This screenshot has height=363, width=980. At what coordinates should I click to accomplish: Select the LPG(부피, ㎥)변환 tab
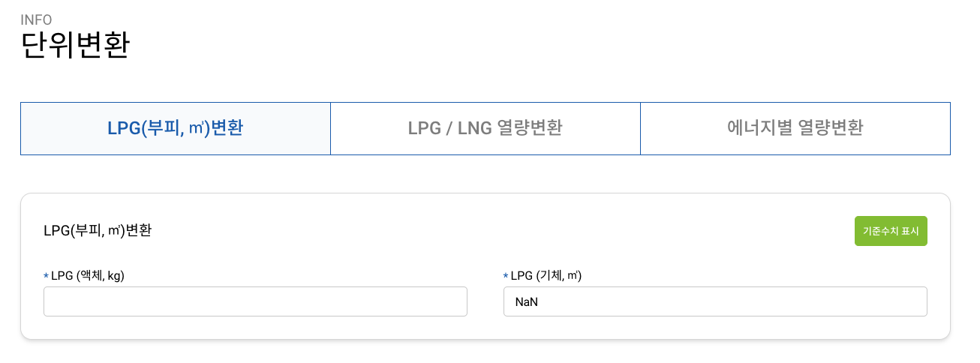[x=175, y=128]
